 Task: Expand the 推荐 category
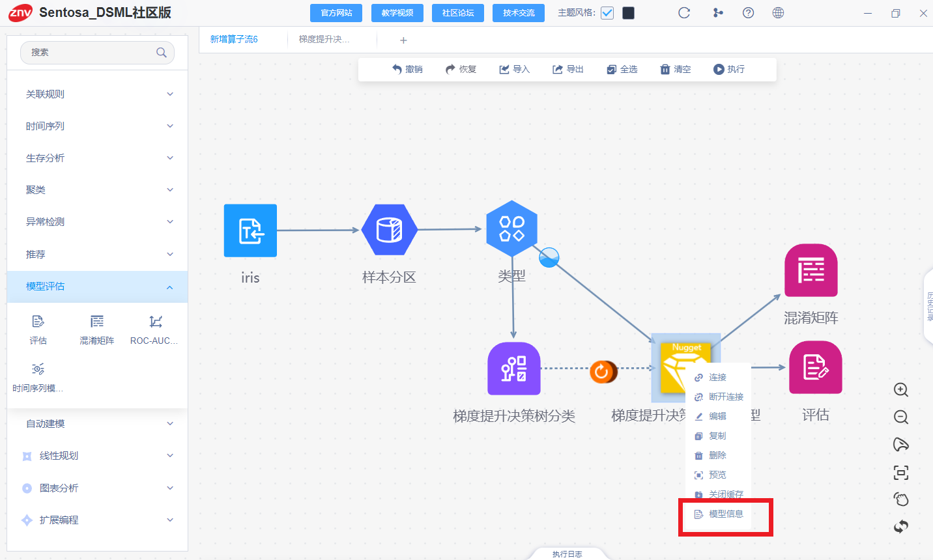(98, 254)
